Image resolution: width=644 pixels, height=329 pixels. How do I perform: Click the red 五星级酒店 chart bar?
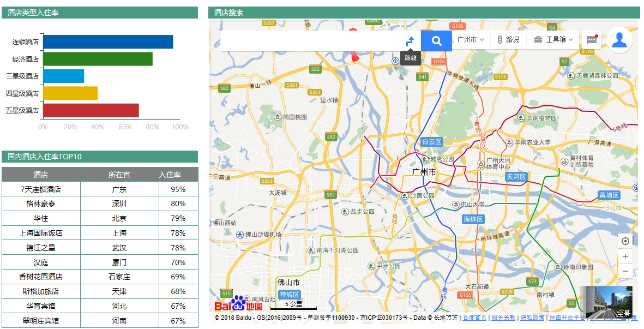(91, 111)
